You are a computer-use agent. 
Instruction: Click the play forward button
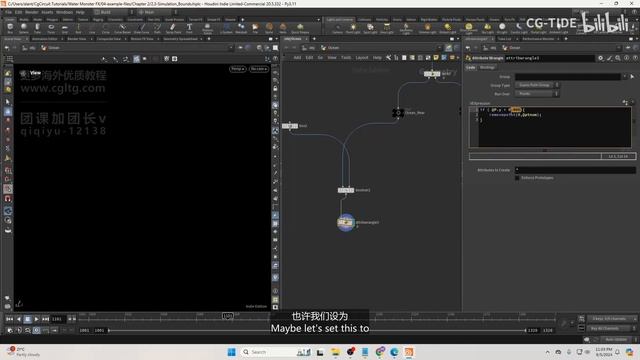tap(36, 319)
